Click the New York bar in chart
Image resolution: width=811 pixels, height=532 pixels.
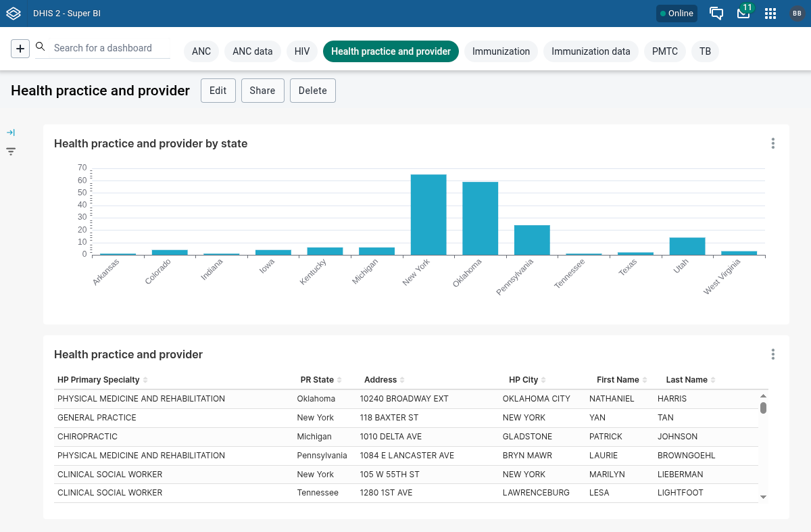tap(428, 214)
